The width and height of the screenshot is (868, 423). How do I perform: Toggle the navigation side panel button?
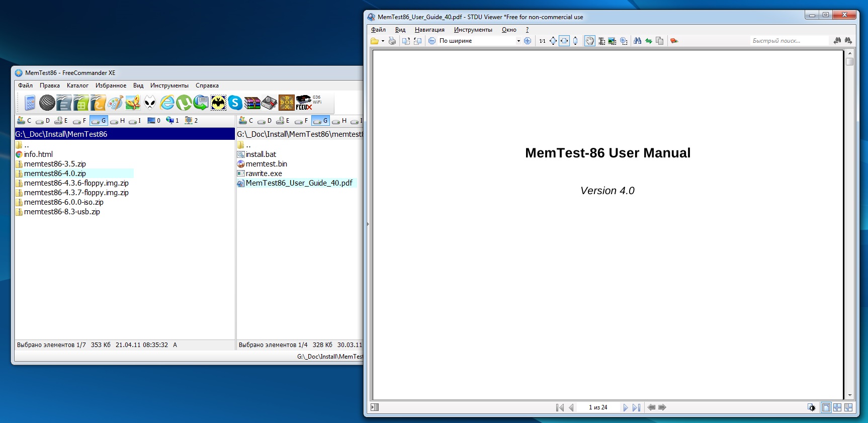click(x=375, y=407)
